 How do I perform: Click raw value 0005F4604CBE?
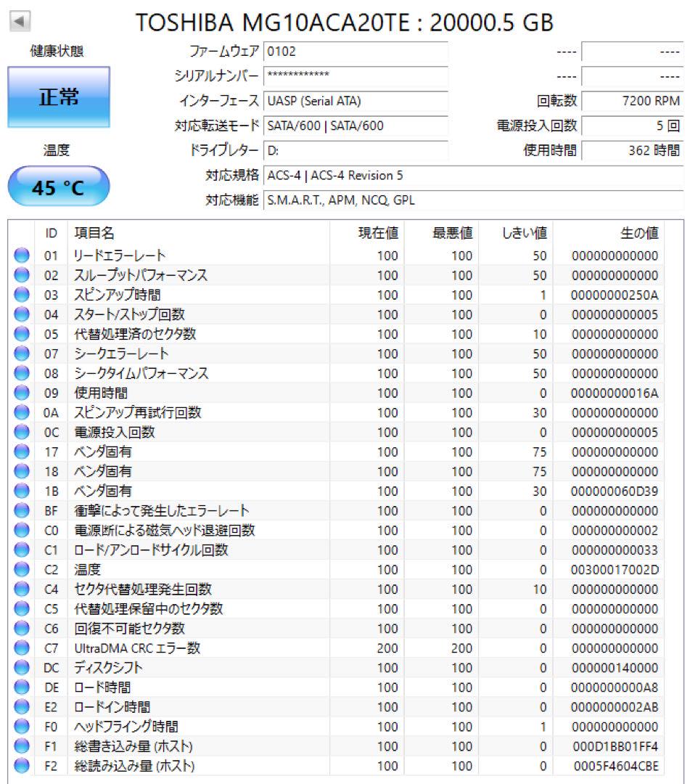pyautogui.click(x=615, y=766)
